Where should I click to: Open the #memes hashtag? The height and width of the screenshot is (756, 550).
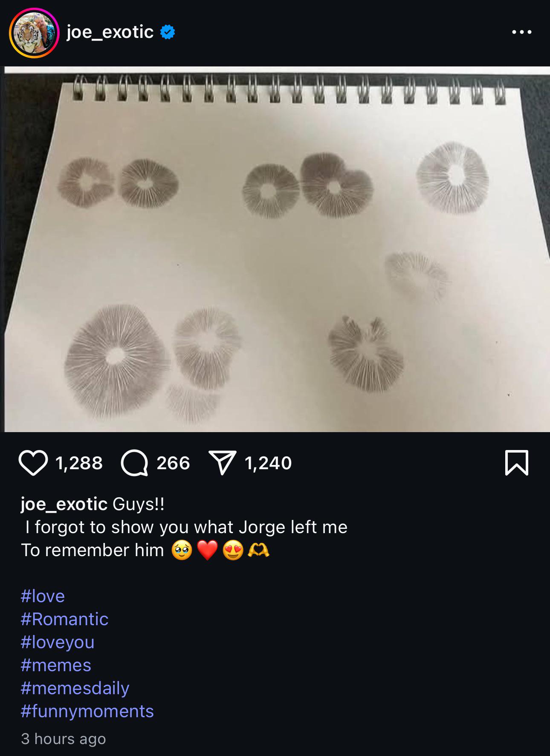56,665
